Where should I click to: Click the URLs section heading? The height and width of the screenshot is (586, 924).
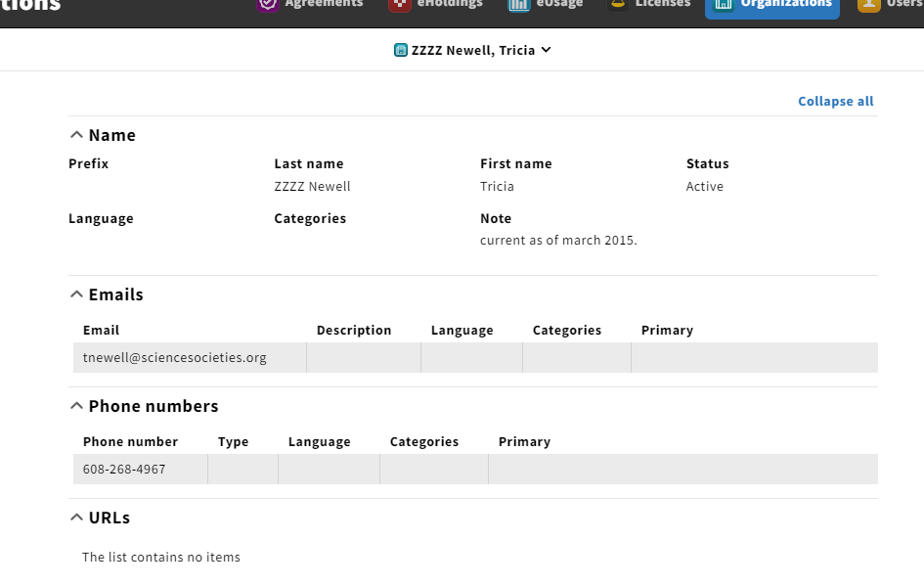(x=109, y=517)
